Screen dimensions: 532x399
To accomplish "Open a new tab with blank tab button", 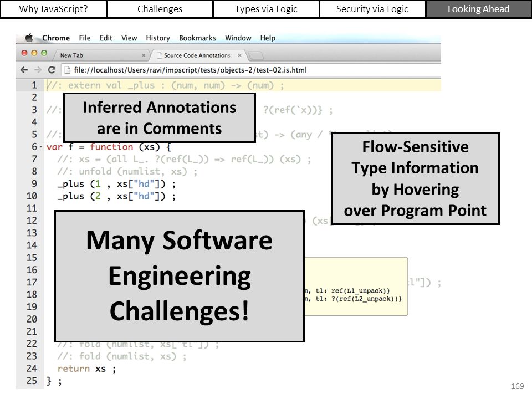I will (255, 55).
